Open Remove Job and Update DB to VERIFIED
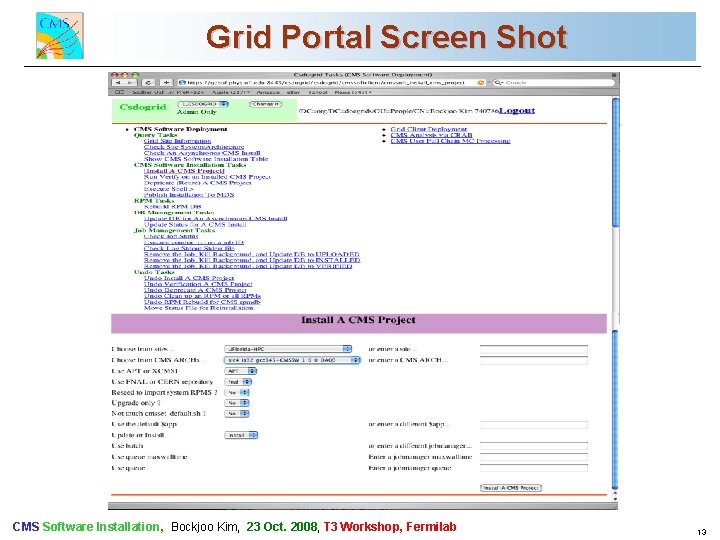The image size is (720, 540). point(248,266)
